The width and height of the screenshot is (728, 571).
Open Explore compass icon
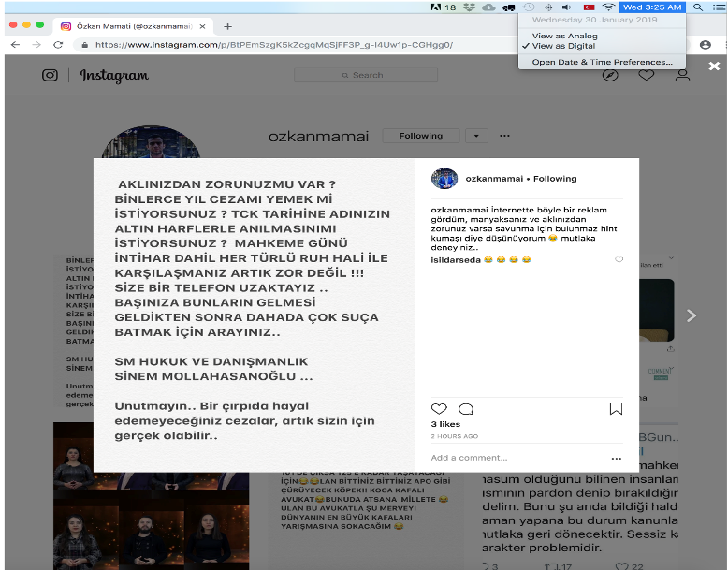(x=610, y=75)
